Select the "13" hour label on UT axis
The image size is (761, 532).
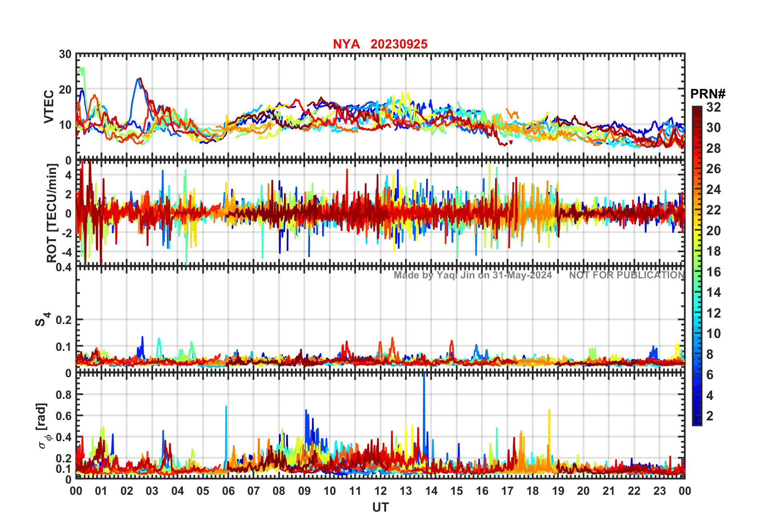coord(406,491)
